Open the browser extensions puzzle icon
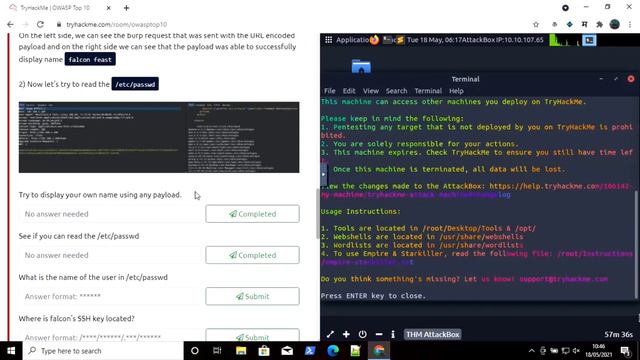Image resolution: width=640 pixels, height=360 pixels. click(599, 24)
